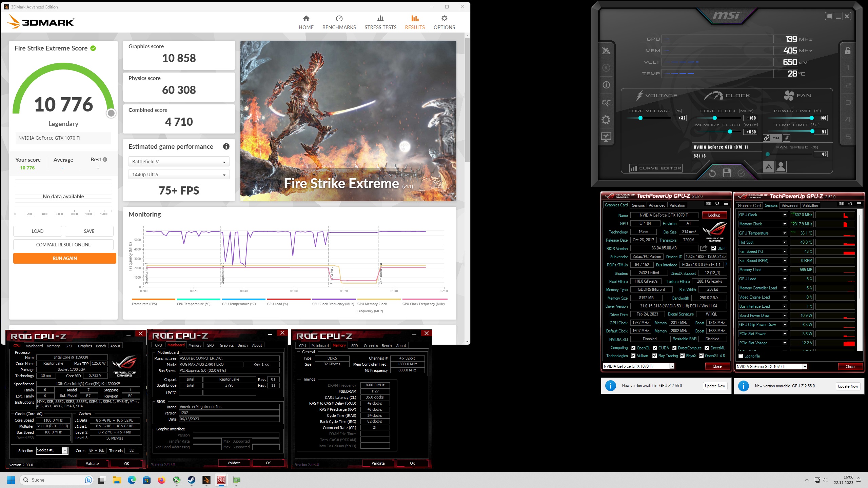This screenshot has height=488, width=868.
Task: Toggle the Afterburner auto fan A button
Action: coord(769,167)
